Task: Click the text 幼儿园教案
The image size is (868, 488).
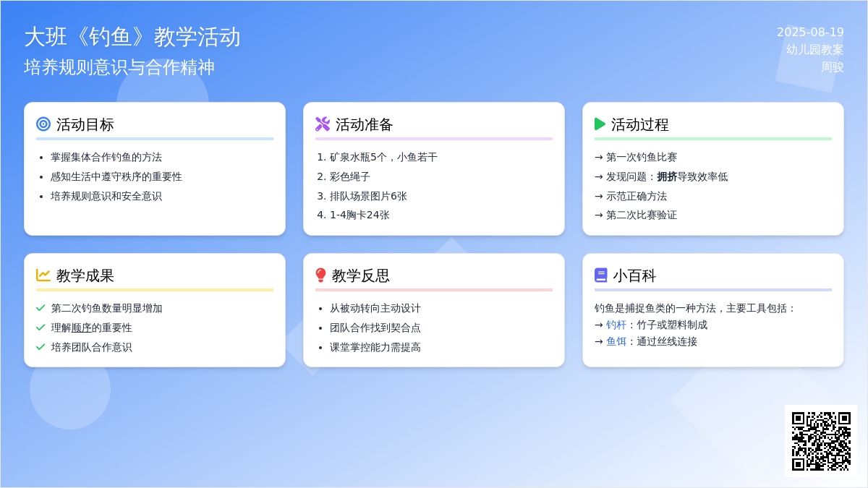Action: click(815, 50)
